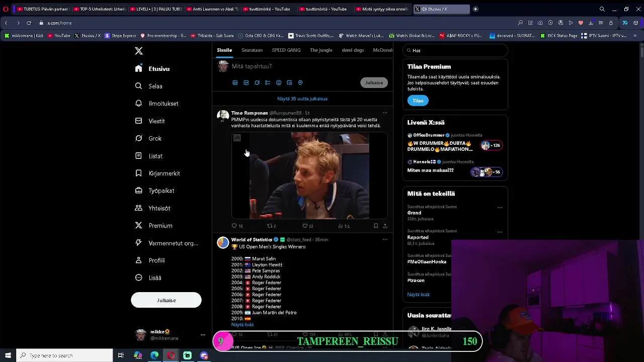Screen dimensions: 644x362
Task: Click the poll icon in the composer
Action: pyautogui.click(x=268, y=82)
